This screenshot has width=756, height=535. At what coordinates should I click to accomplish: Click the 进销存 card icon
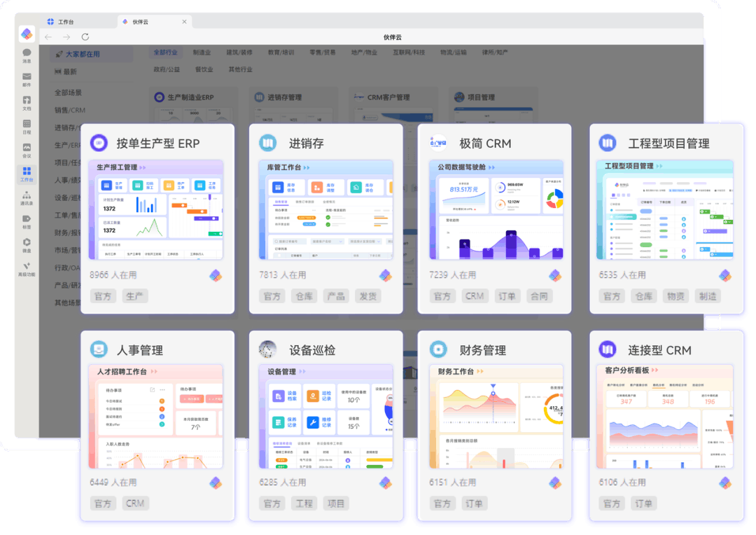click(268, 143)
